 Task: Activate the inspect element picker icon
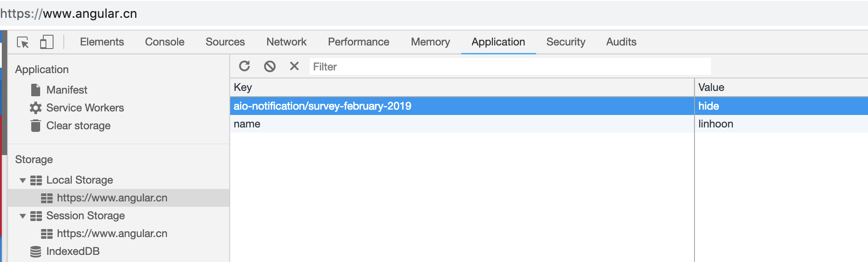[23, 42]
